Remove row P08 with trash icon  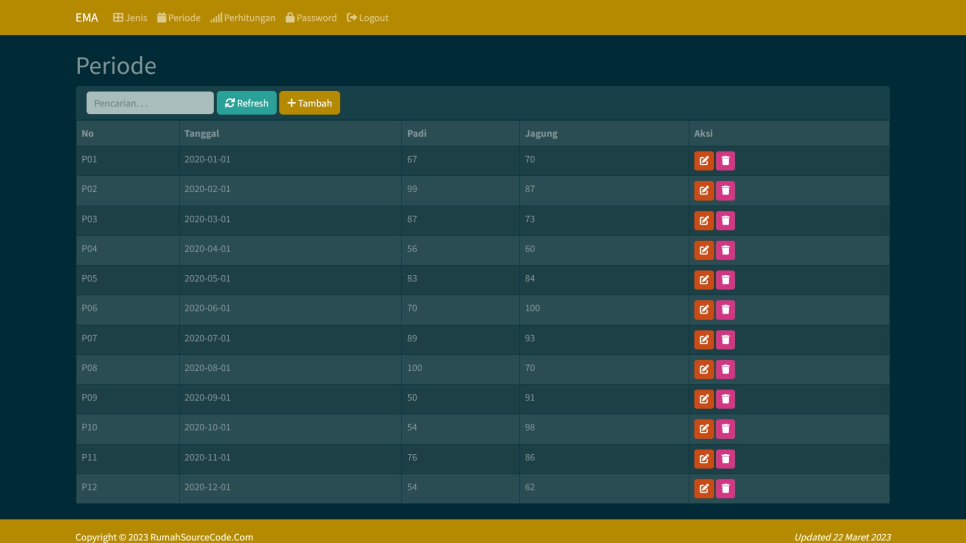[725, 370]
